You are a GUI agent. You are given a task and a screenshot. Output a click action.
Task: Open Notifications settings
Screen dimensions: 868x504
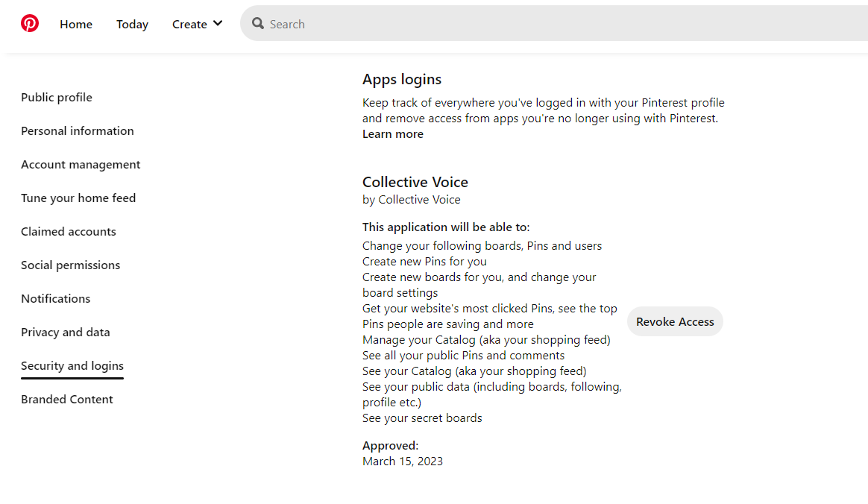click(55, 299)
